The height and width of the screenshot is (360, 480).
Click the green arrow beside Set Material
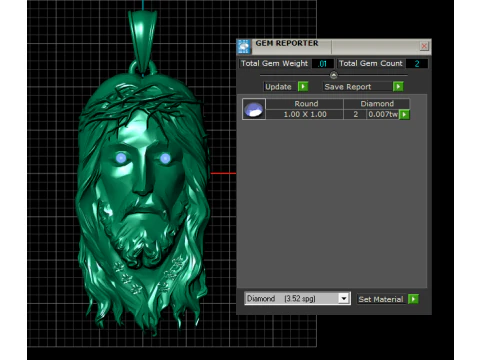click(x=413, y=299)
